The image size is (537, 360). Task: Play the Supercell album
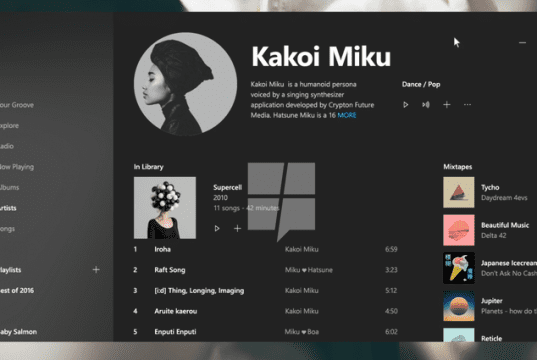(217, 228)
